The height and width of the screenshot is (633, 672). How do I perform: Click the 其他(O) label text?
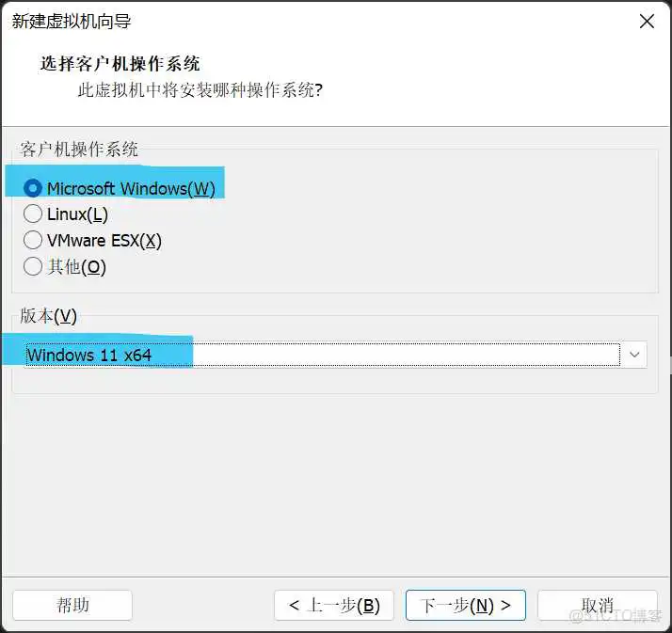pos(76,267)
